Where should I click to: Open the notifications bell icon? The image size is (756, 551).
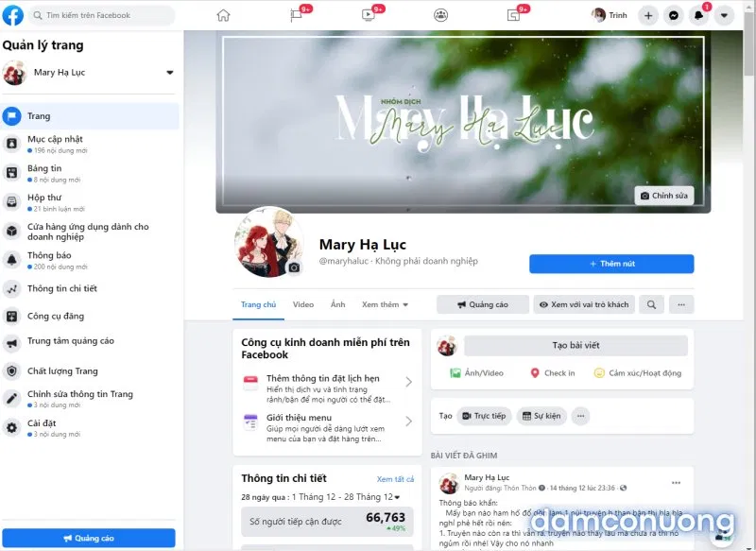coord(698,16)
